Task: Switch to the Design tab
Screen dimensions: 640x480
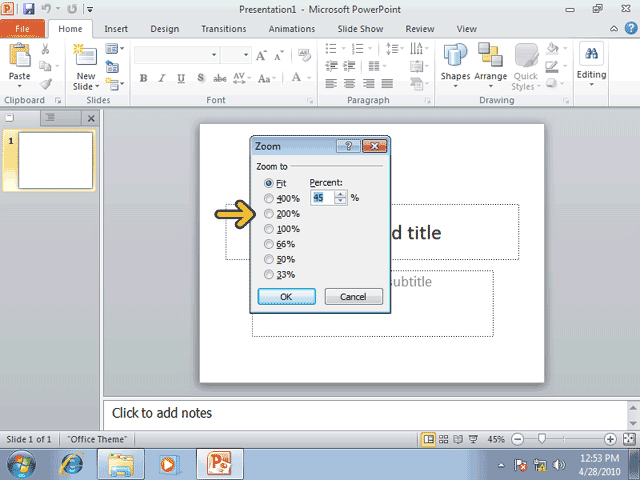Action: pyautogui.click(x=164, y=29)
